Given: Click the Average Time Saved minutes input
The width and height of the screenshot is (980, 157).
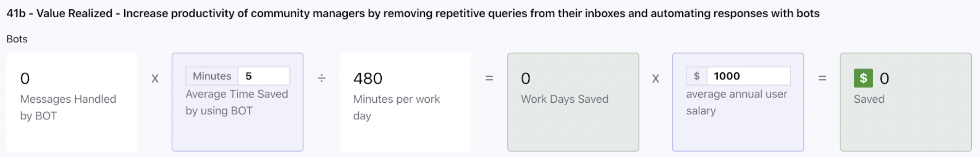Looking at the screenshot, I should [x=264, y=76].
